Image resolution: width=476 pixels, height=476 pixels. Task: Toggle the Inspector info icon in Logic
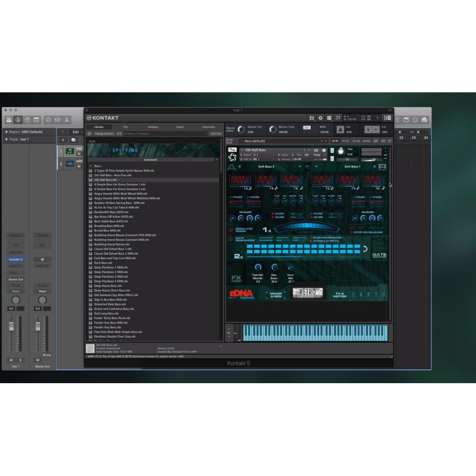click(18, 119)
